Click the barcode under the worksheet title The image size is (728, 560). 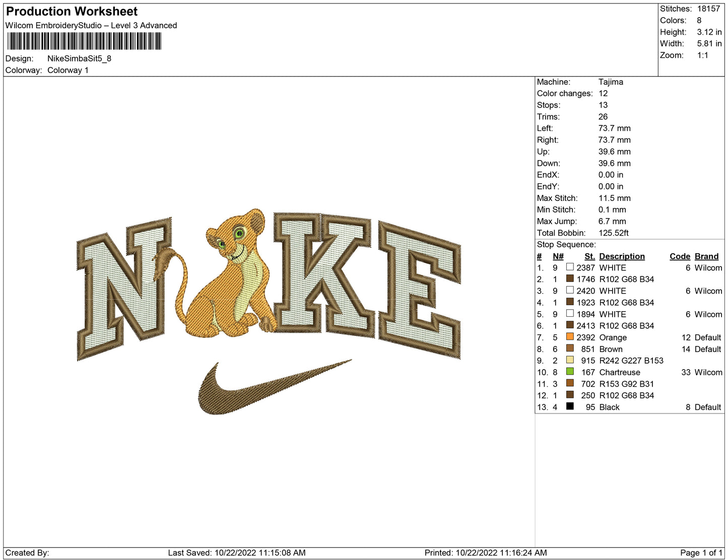[84, 41]
